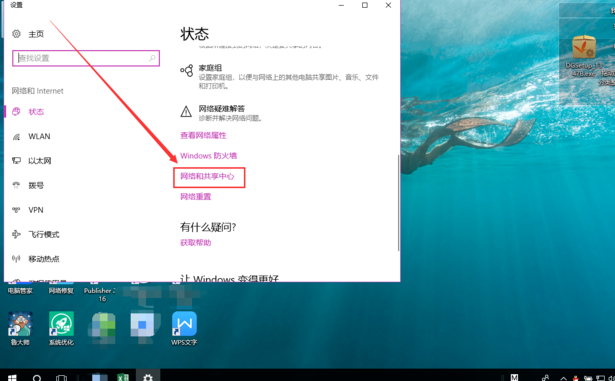Expand hidden tray icons chevron
This screenshot has height=381, width=615.
[x=563, y=378]
